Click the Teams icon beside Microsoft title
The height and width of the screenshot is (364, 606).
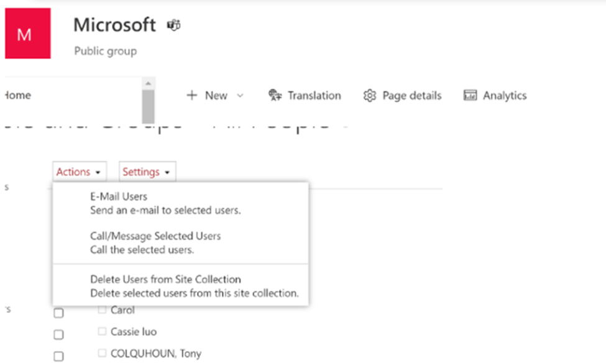click(x=173, y=25)
